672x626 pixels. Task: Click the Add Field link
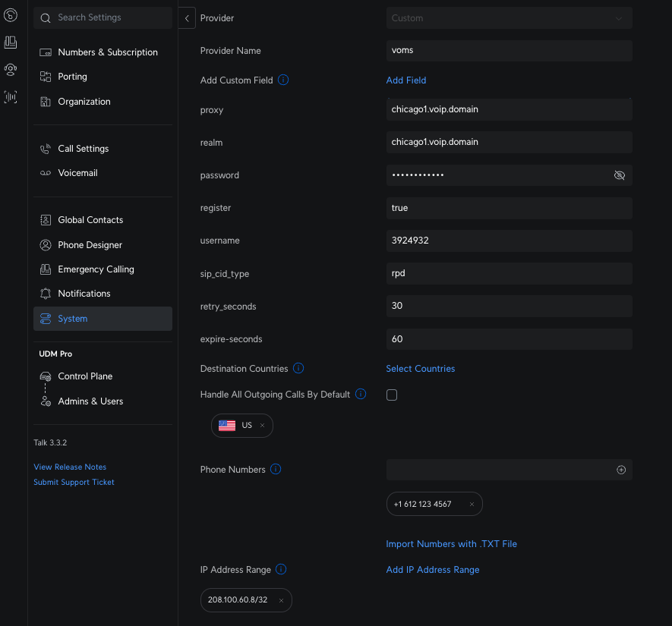406,80
